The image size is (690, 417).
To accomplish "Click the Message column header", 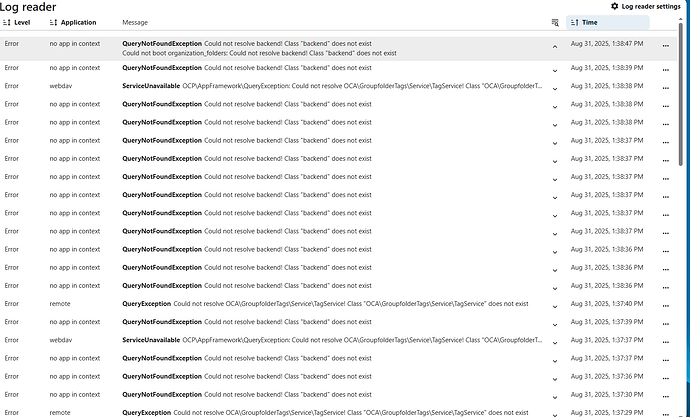I will [x=135, y=22].
